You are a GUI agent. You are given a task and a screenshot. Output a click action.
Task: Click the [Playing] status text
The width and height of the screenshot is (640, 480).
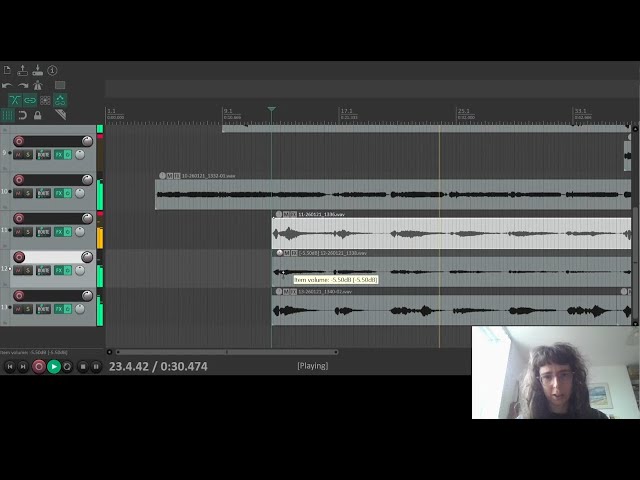(x=313, y=366)
